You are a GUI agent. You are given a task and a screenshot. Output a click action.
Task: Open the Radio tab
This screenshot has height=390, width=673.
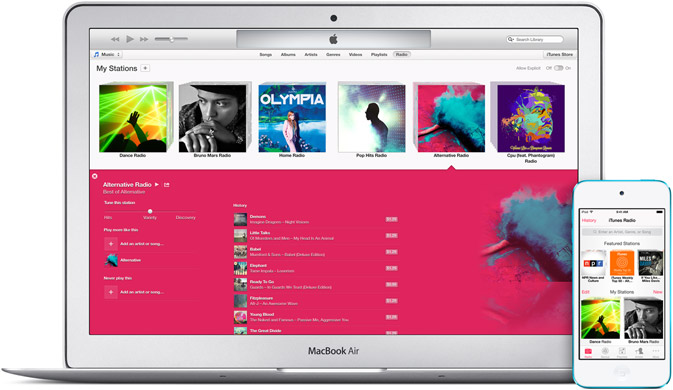[401, 54]
